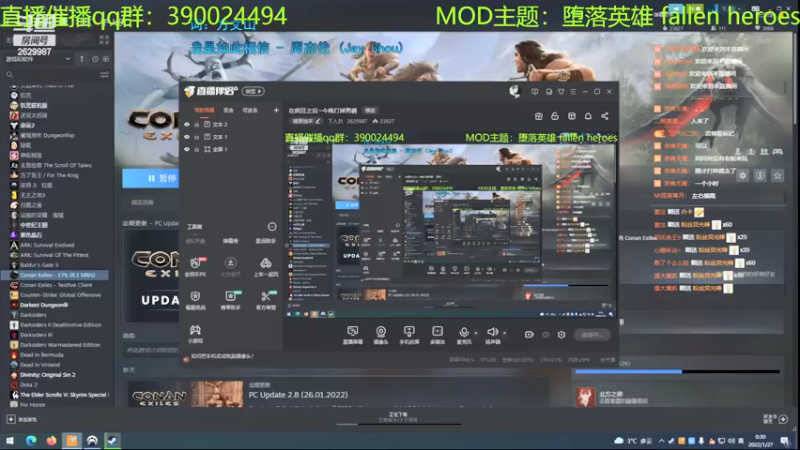Switch Steam library to grid view
800x450 pixels.
coord(104,40)
